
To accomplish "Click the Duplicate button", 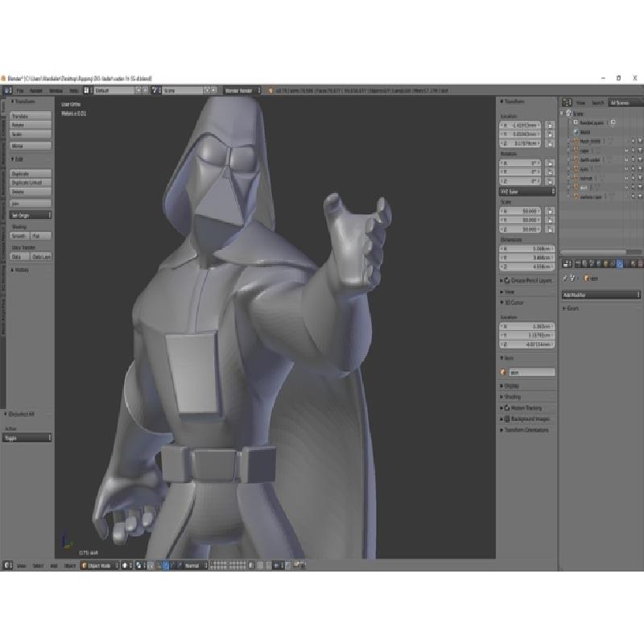I will (31, 174).
